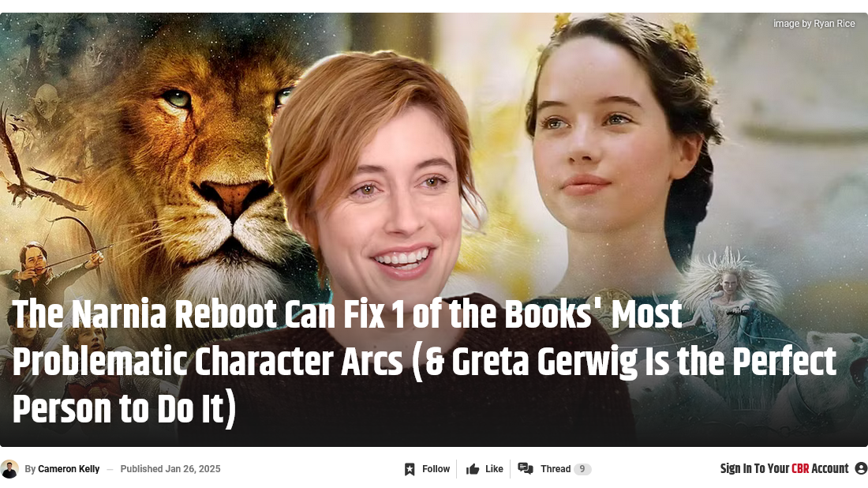This screenshot has height=488, width=868.
Task: Click Cameron Kelly's author avatar
Action: coord(9,469)
